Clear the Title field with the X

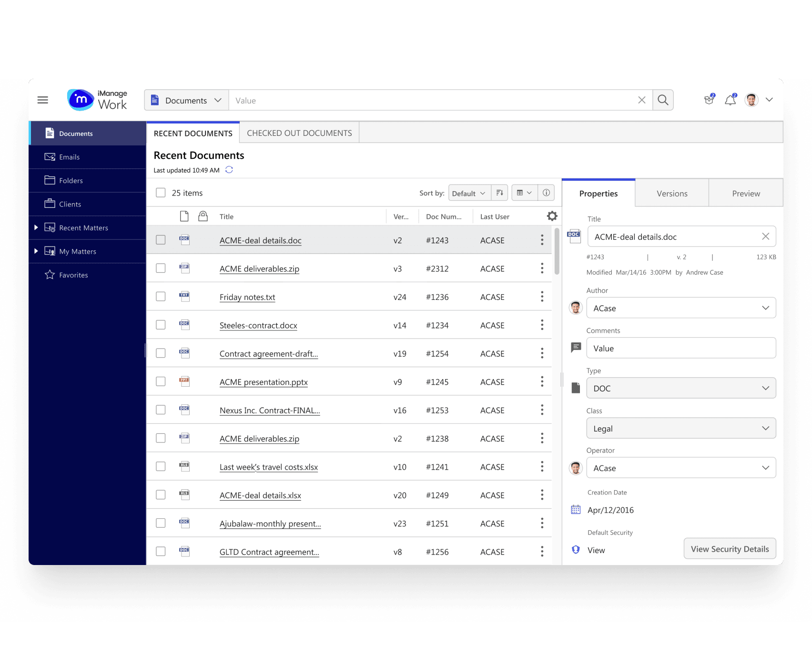pos(766,236)
